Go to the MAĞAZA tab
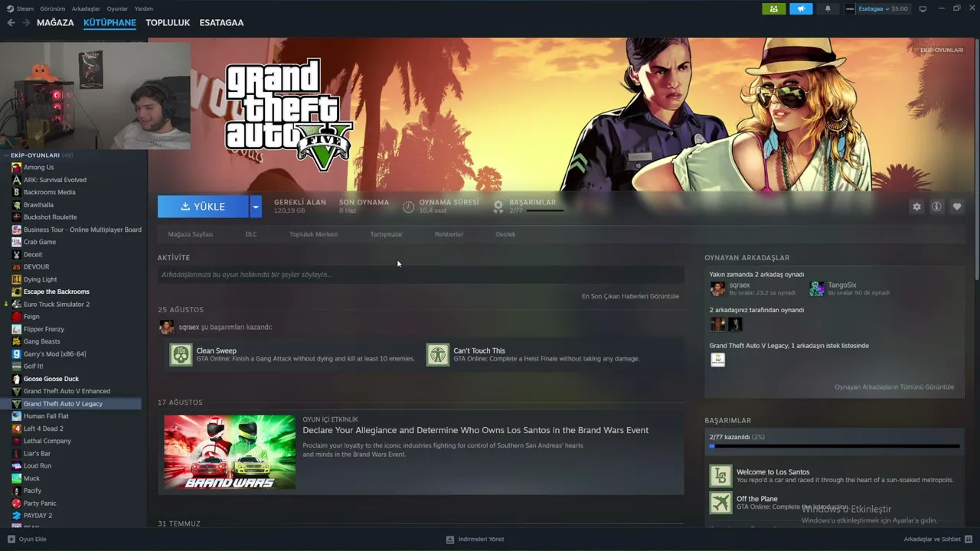Image resolution: width=980 pixels, height=551 pixels. point(55,23)
